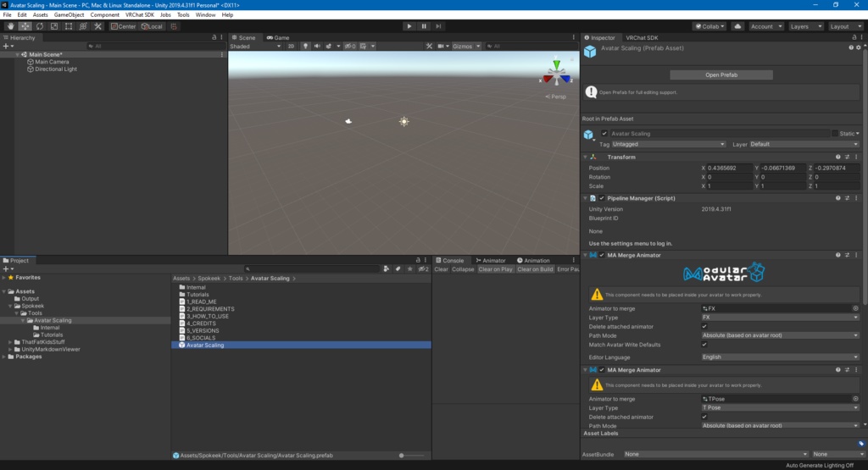
Task: Collapse the Transform component
Action: tap(585, 157)
